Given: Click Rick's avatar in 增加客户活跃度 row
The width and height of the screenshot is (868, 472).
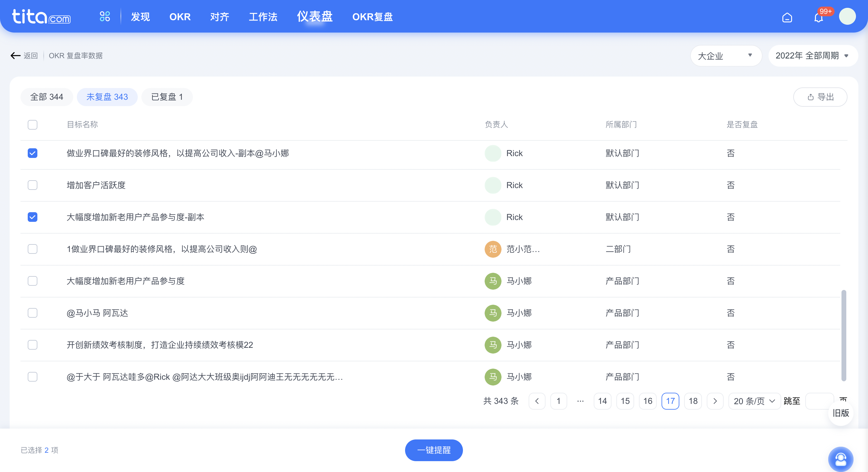Looking at the screenshot, I should pos(493,185).
